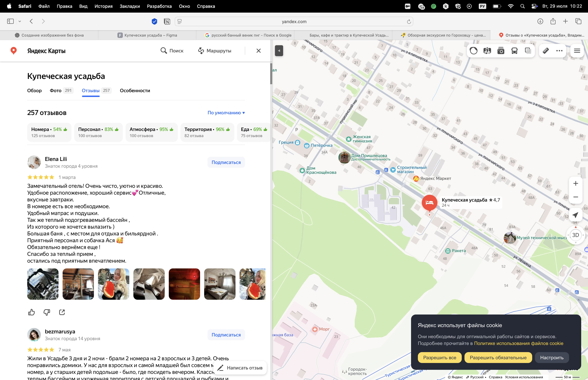
Task: Share Elena Lili's review via share icon
Action: 62,312
